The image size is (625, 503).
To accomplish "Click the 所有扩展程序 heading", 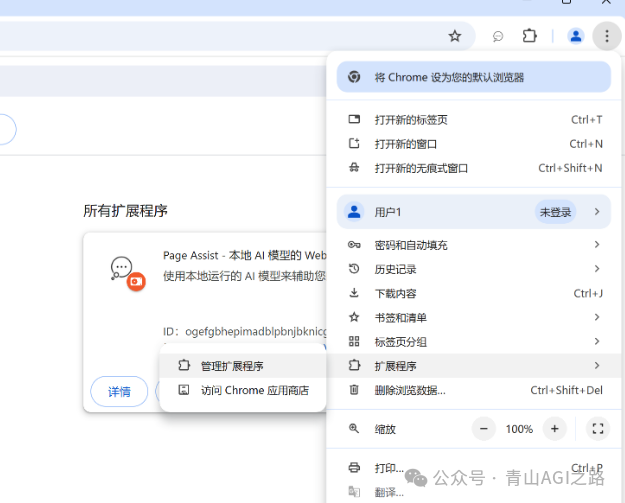I will pos(125,211).
